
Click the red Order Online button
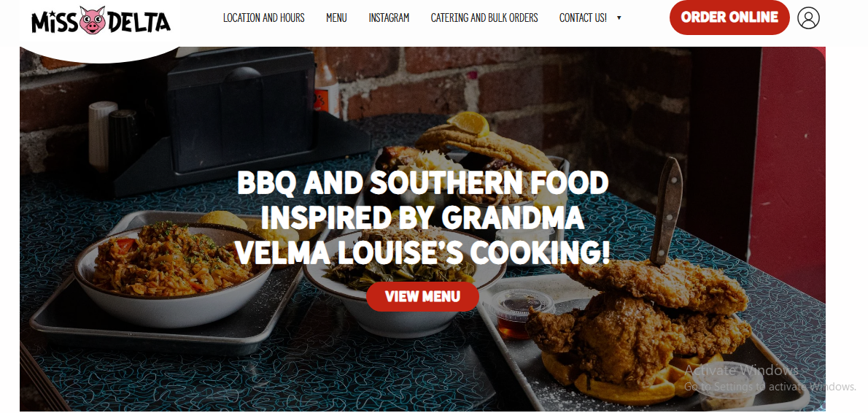(x=729, y=18)
